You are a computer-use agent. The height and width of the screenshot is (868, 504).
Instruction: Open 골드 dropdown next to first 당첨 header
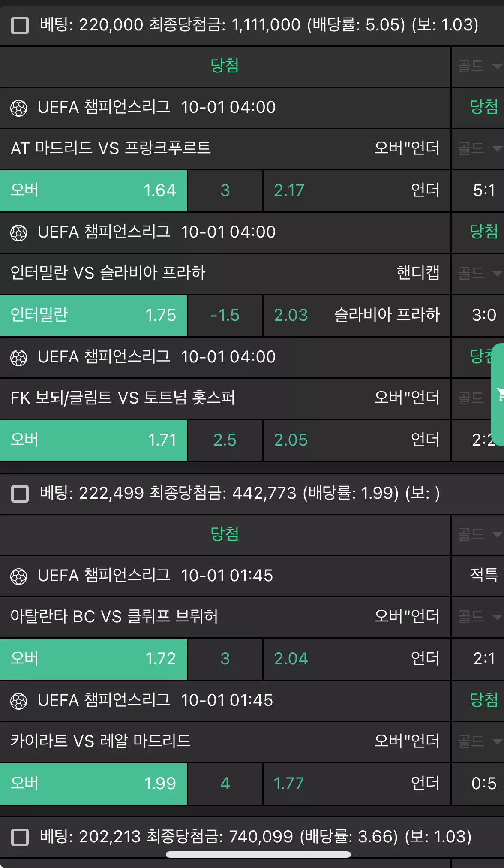tap(478, 66)
